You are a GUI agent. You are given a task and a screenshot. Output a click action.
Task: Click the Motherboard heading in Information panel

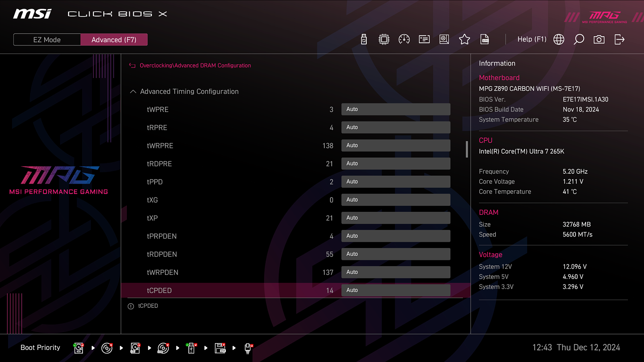click(499, 78)
